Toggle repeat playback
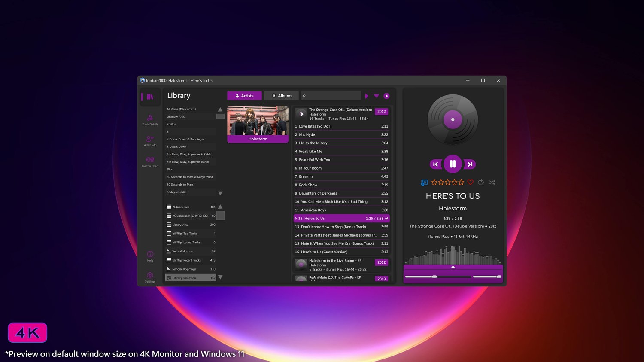The height and width of the screenshot is (362, 644). [x=481, y=183]
